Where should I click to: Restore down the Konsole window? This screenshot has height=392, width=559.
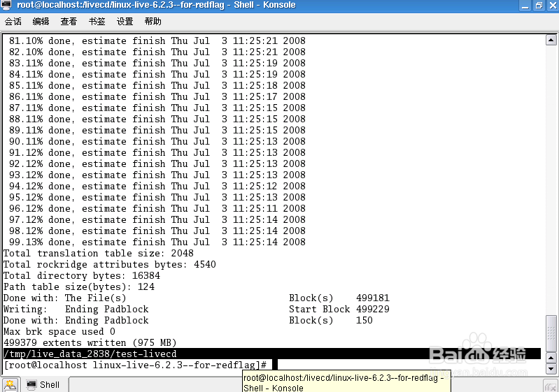(x=539, y=6)
